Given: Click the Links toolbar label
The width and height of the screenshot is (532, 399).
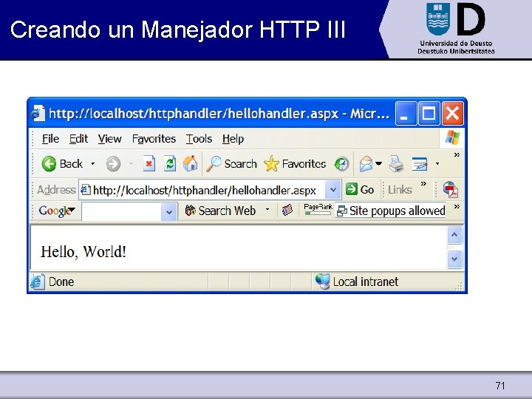Looking at the screenshot, I should (400, 190).
